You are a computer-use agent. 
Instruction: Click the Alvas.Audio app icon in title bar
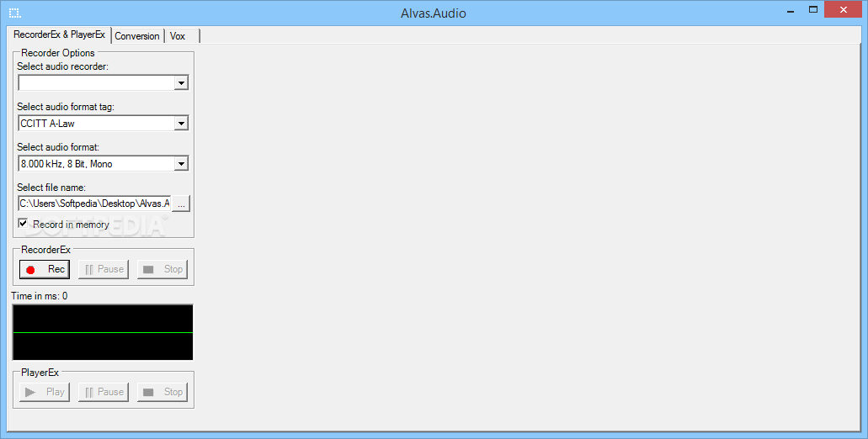point(15,13)
